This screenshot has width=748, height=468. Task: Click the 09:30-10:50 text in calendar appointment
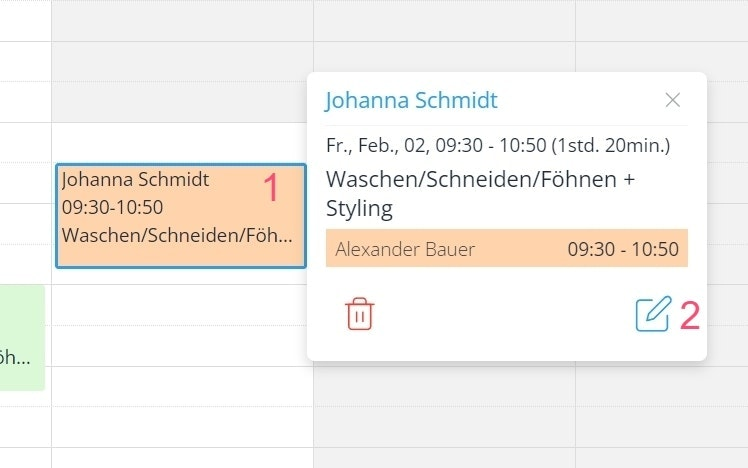113,207
